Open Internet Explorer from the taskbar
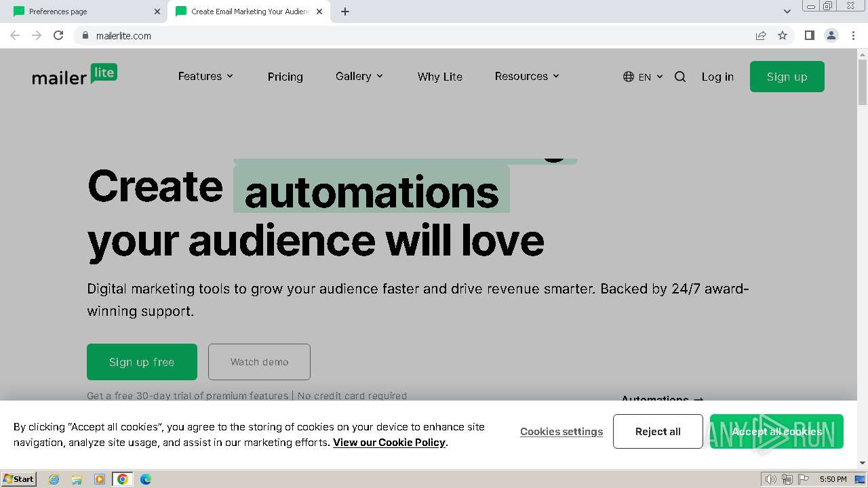The image size is (868, 488). [54, 479]
